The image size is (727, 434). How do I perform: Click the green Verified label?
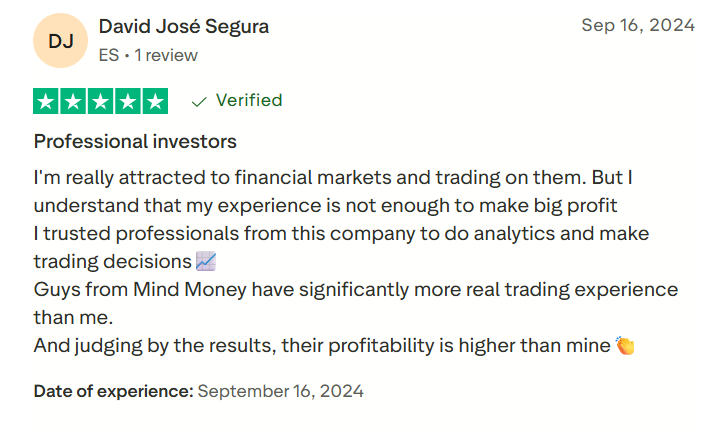[249, 101]
